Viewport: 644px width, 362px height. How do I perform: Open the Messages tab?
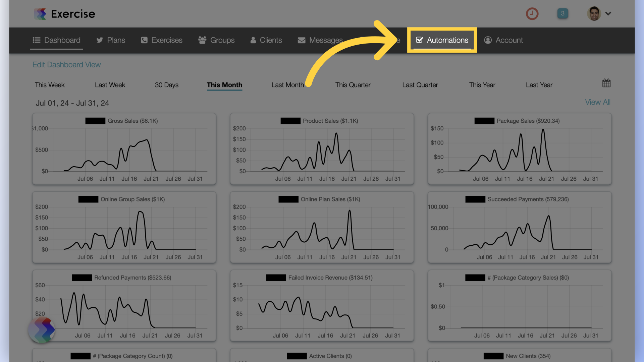point(320,40)
